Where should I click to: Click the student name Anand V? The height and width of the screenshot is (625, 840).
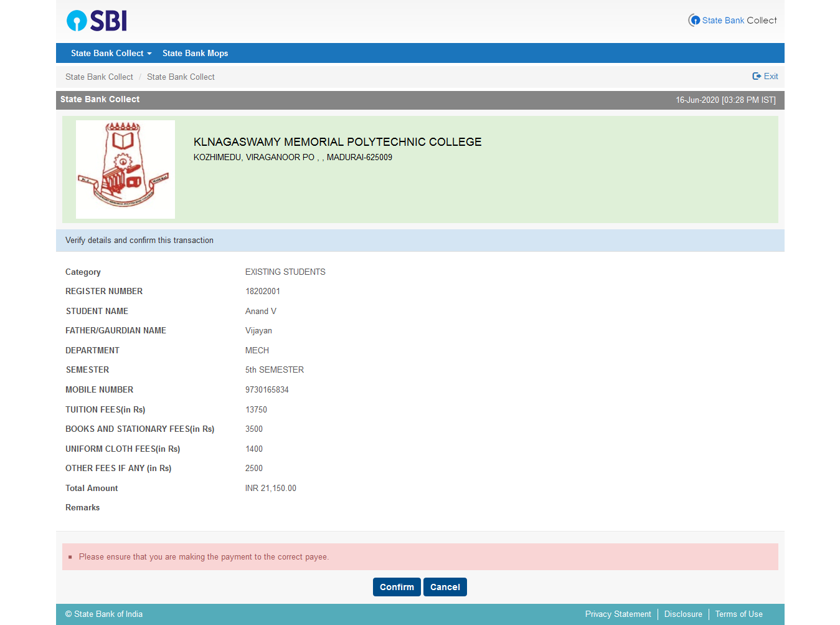(261, 311)
